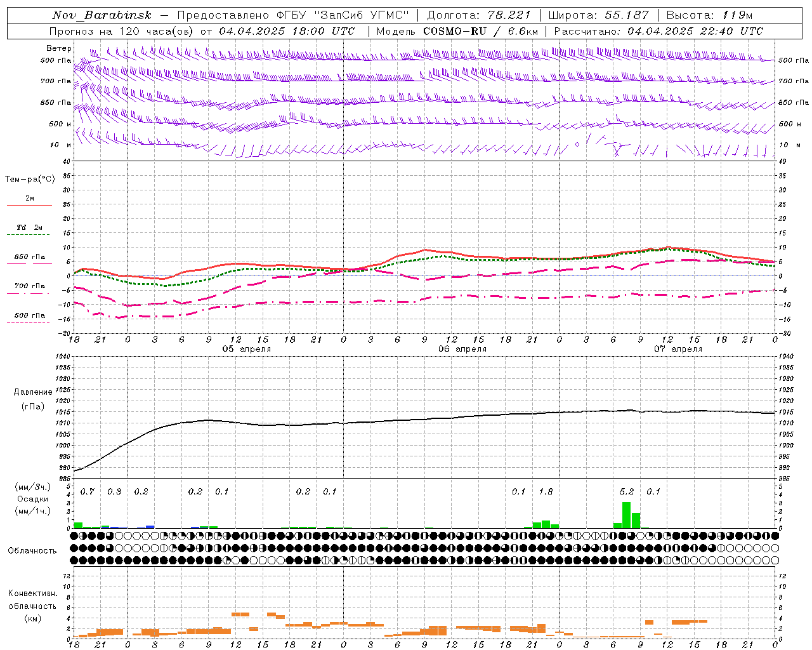Click the station name Nov_Barabinsk in the header
Viewport: 812px width, 650px height.
click(x=101, y=15)
